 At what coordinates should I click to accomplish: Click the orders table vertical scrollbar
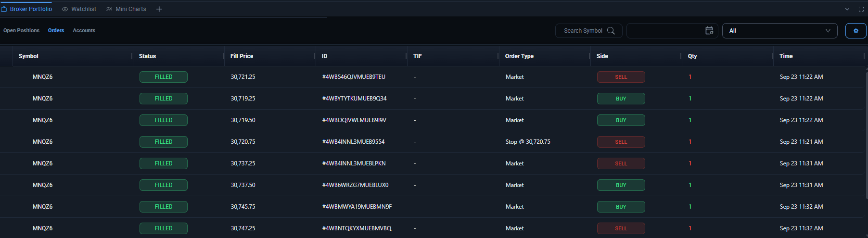(866, 135)
